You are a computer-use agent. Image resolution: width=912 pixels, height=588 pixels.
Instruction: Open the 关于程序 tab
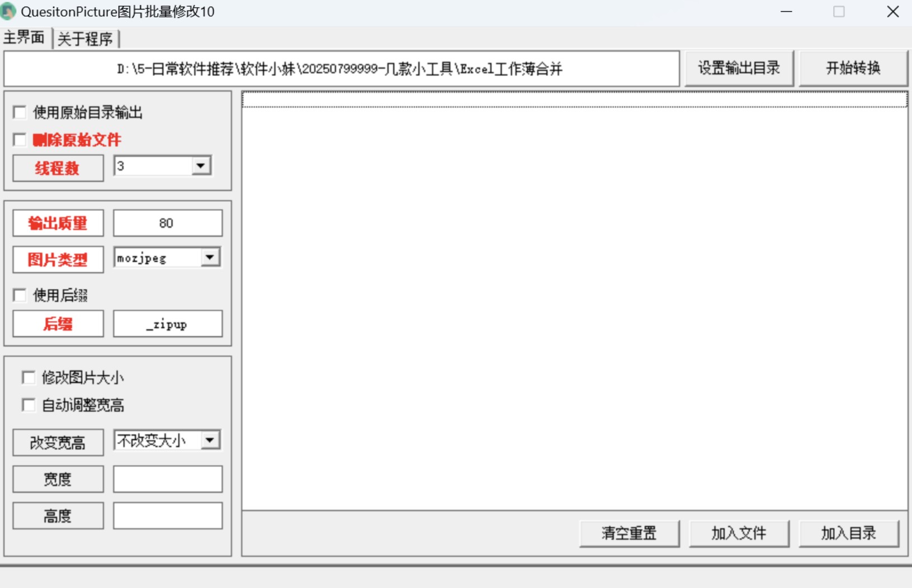click(x=85, y=39)
